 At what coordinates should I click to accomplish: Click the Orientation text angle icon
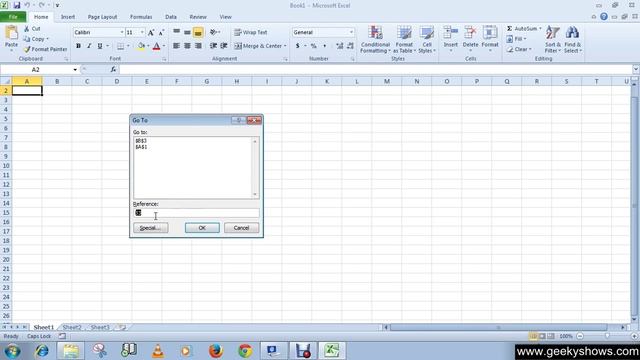tap(213, 32)
